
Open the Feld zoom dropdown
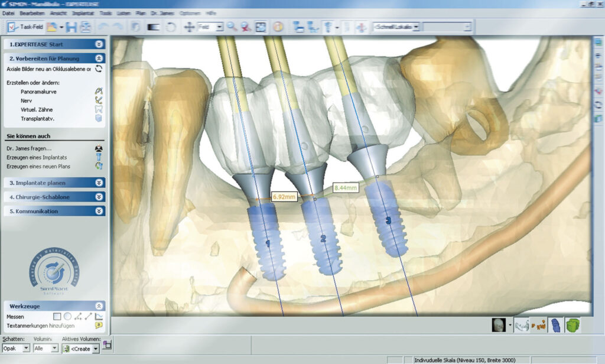(x=219, y=27)
